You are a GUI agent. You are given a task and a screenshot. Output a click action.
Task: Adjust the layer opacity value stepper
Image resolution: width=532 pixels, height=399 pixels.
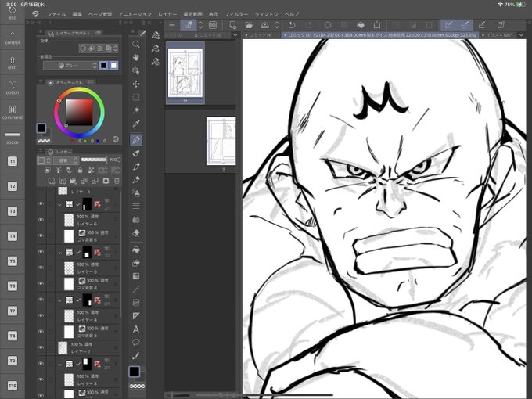click(119, 160)
